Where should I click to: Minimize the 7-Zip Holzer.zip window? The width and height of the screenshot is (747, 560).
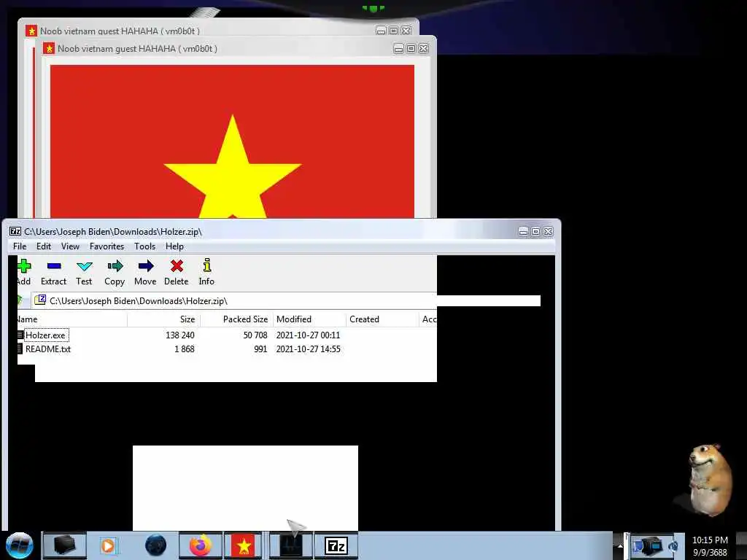click(x=523, y=231)
